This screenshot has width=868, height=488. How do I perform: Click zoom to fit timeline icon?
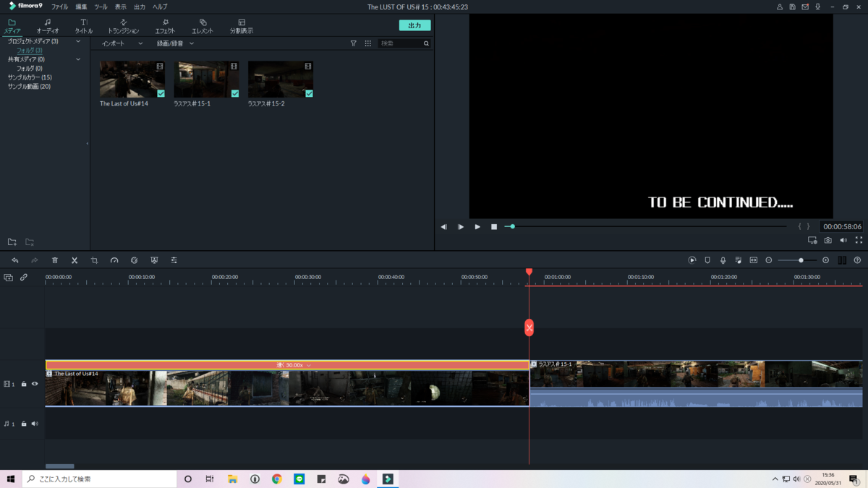754,260
